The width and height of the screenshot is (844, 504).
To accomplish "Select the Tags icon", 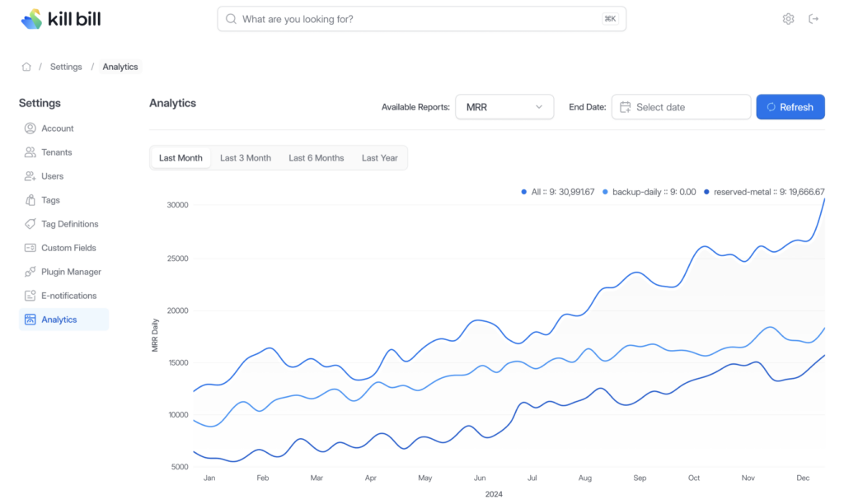I will click(29, 200).
